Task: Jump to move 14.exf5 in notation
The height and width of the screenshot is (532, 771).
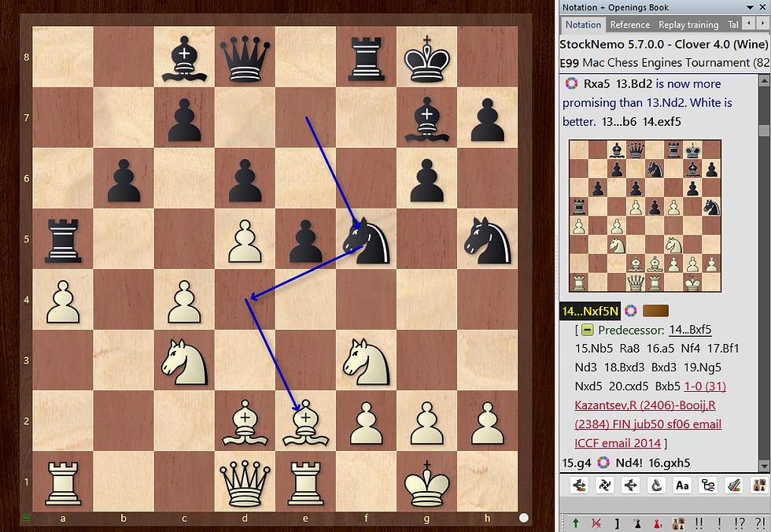Action: [x=662, y=121]
